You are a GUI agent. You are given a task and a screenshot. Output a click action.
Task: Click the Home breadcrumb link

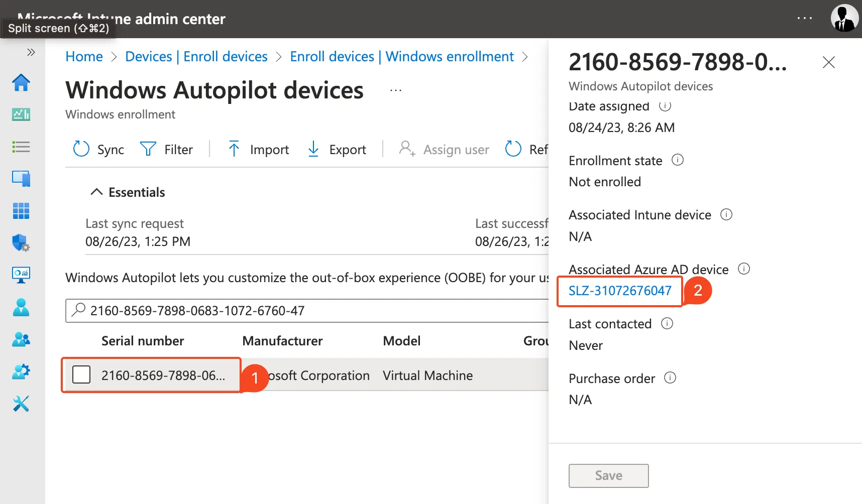(x=84, y=57)
